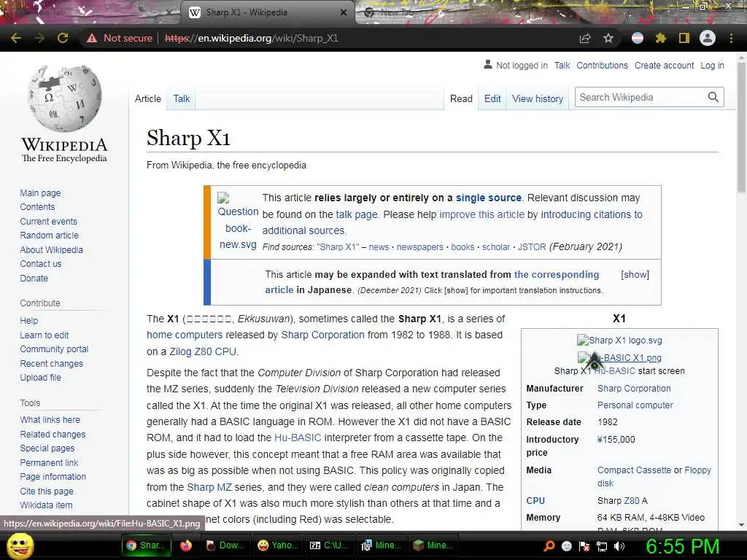Image resolution: width=747 pixels, height=560 pixels.
Task: Click the search magnifier in Wikipedia search box
Action: tap(713, 97)
